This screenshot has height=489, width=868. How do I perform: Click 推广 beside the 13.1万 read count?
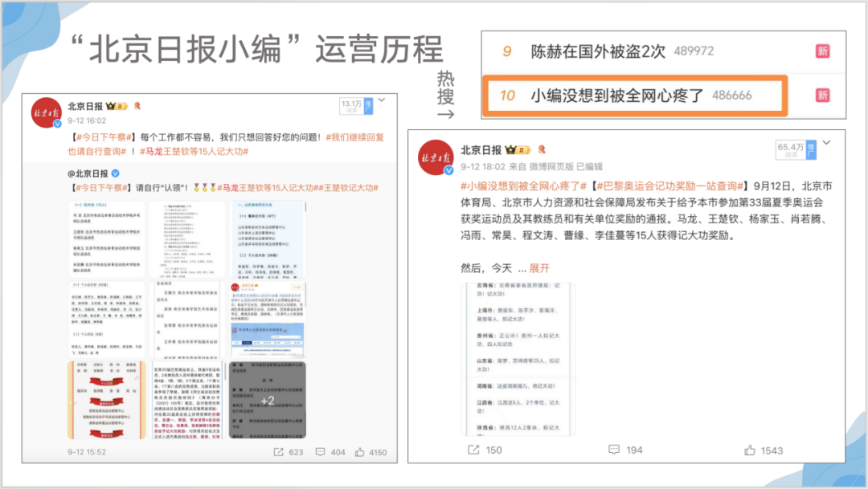click(368, 106)
